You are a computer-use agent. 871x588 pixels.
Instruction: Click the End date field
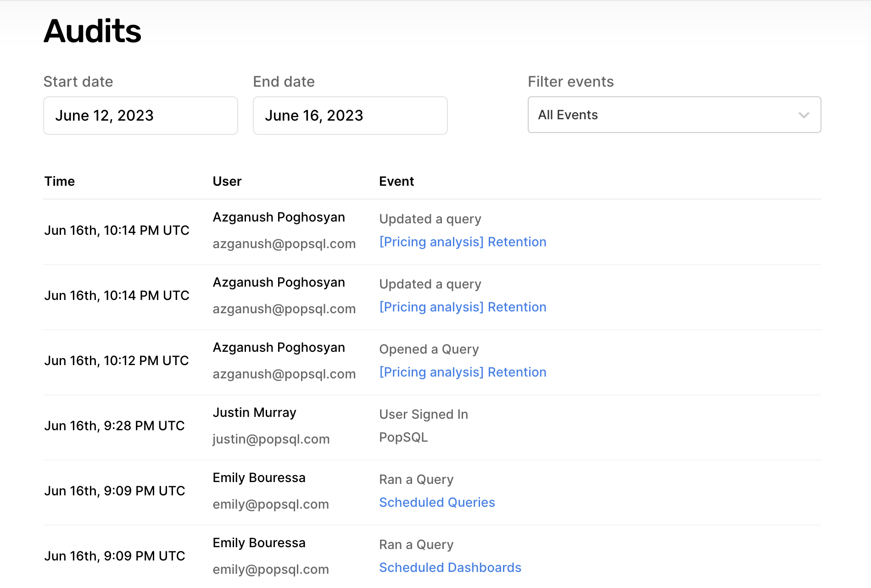(x=350, y=116)
